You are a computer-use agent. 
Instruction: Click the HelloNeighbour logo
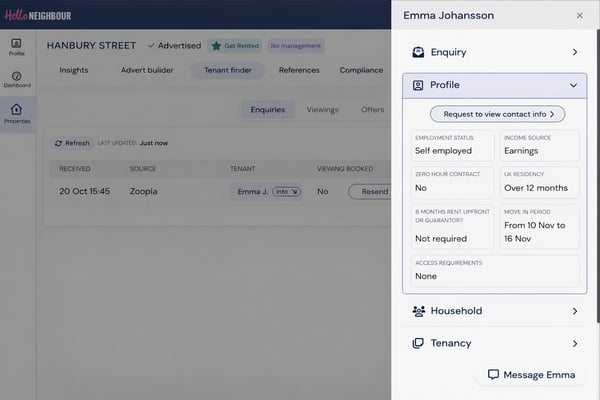click(38, 15)
